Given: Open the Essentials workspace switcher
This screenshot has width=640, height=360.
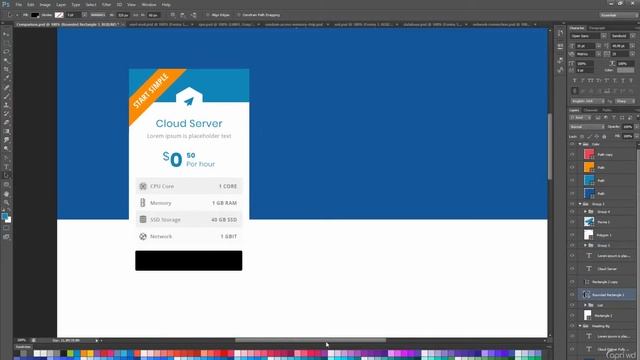Looking at the screenshot, I should [618, 15].
